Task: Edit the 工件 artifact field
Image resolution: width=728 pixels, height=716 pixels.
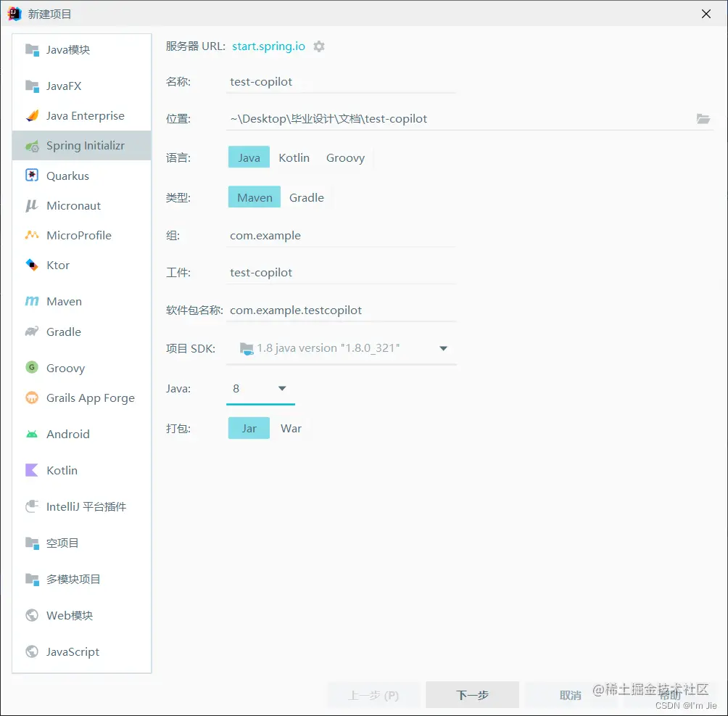Action: pos(342,272)
